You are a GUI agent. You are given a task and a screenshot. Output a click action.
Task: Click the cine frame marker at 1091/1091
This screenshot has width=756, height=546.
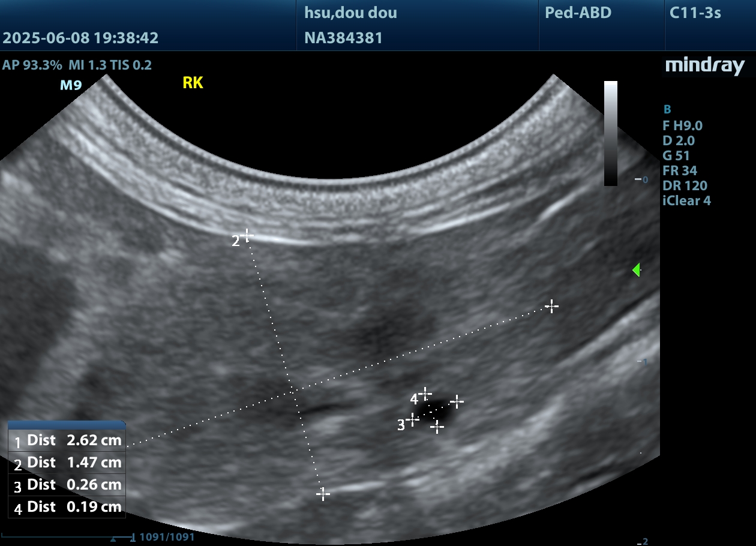tap(113, 538)
